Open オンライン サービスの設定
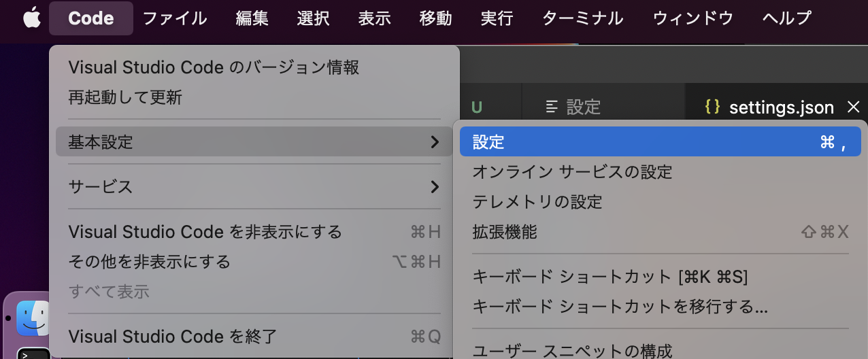 pyautogui.click(x=661, y=172)
